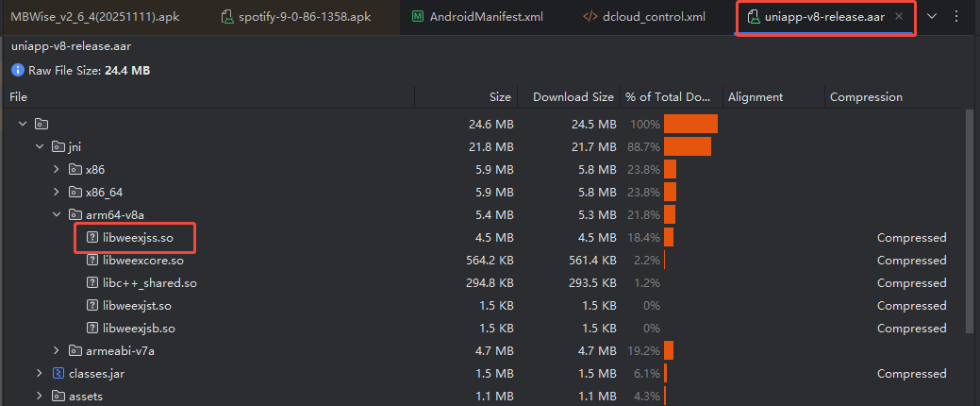
Task: Collapse the arm64-v8a folder
Action: pos(57,214)
